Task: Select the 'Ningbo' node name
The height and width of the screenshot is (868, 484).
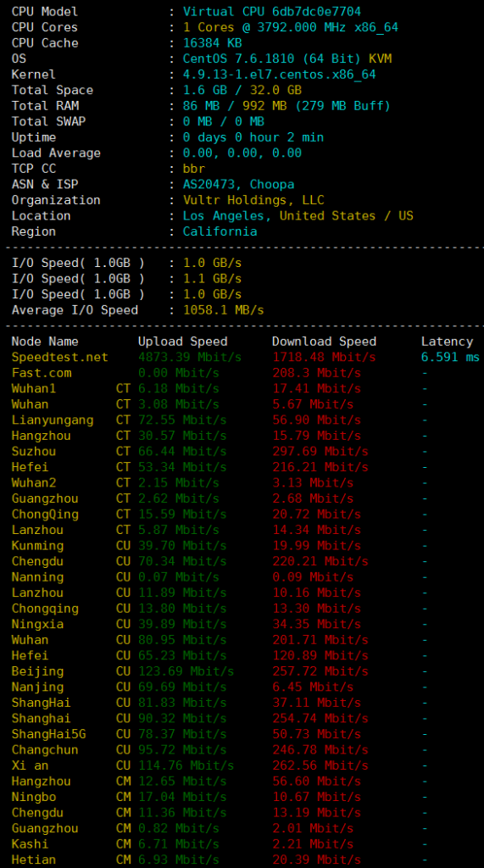Action: click(x=34, y=797)
